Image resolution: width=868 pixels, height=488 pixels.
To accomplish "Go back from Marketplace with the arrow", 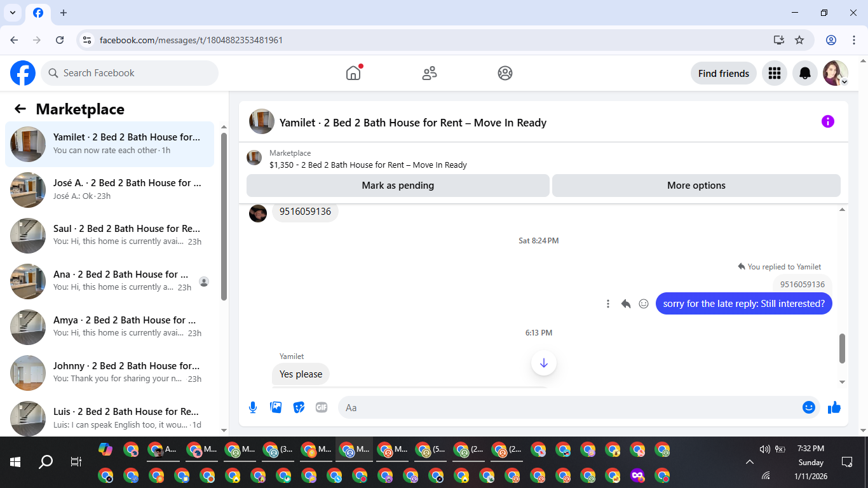I will tap(20, 109).
